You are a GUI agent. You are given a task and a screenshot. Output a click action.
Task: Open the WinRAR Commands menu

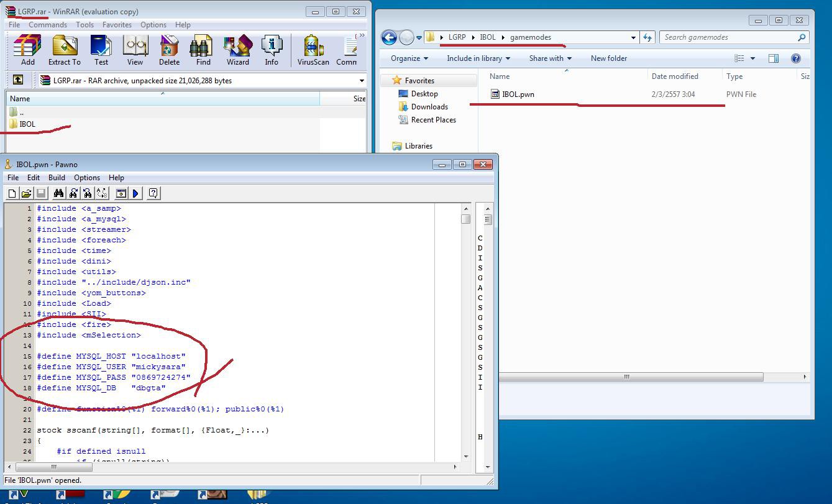point(48,25)
